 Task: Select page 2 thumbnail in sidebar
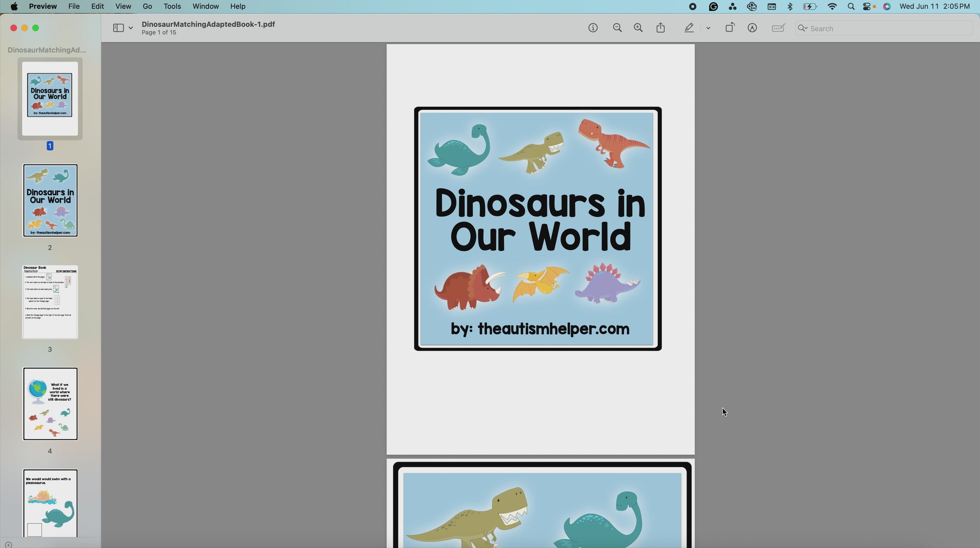click(50, 200)
